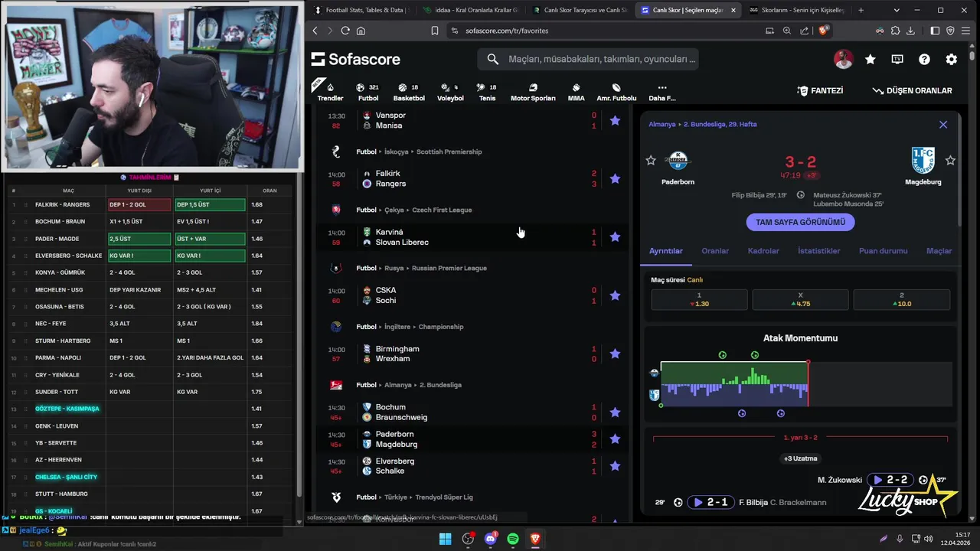Select the home win odds 1.30
The image size is (980, 551).
coord(699,299)
